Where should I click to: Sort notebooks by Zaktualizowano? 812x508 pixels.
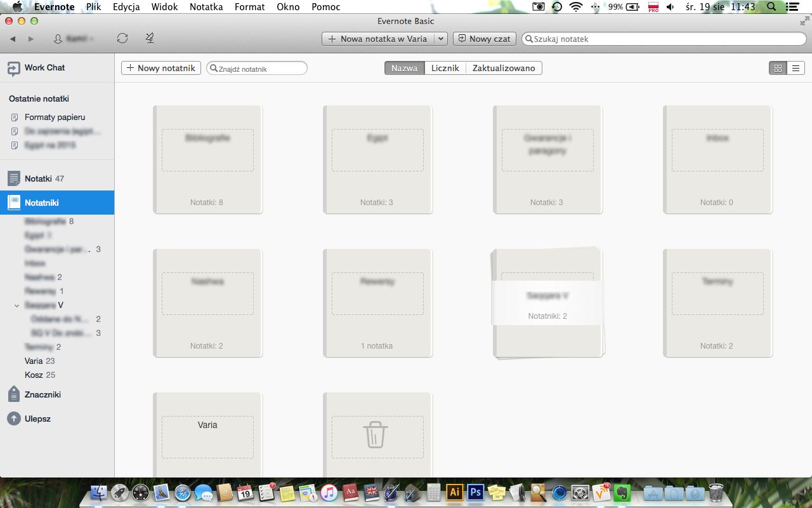click(504, 68)
